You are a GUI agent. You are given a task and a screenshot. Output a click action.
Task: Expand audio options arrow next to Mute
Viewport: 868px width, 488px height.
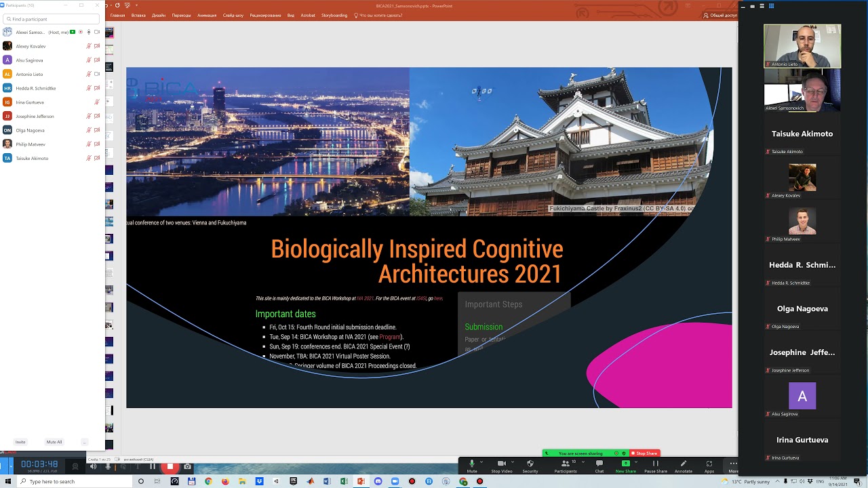point(481,462)
